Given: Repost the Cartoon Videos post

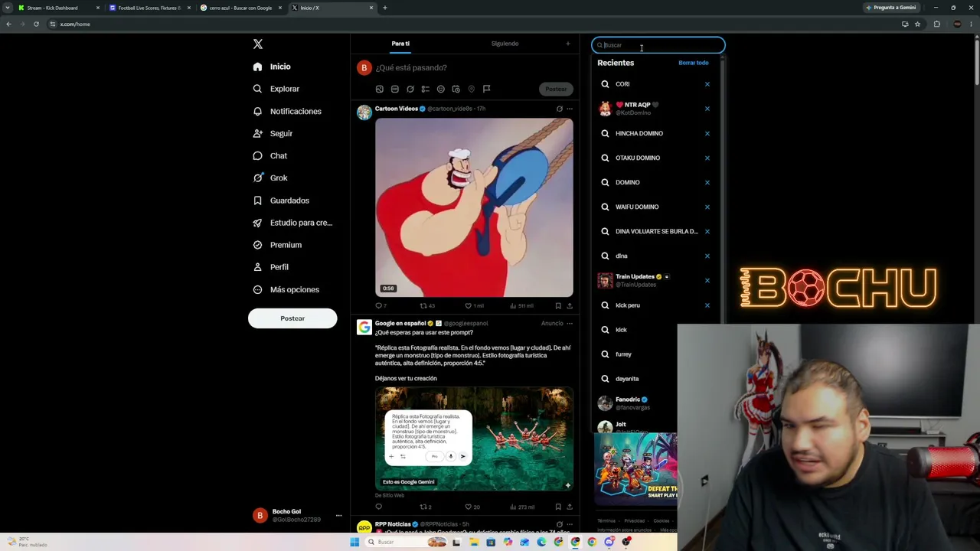Looking at the screenshot, I should pyautogui.click(x=426, y=306).
